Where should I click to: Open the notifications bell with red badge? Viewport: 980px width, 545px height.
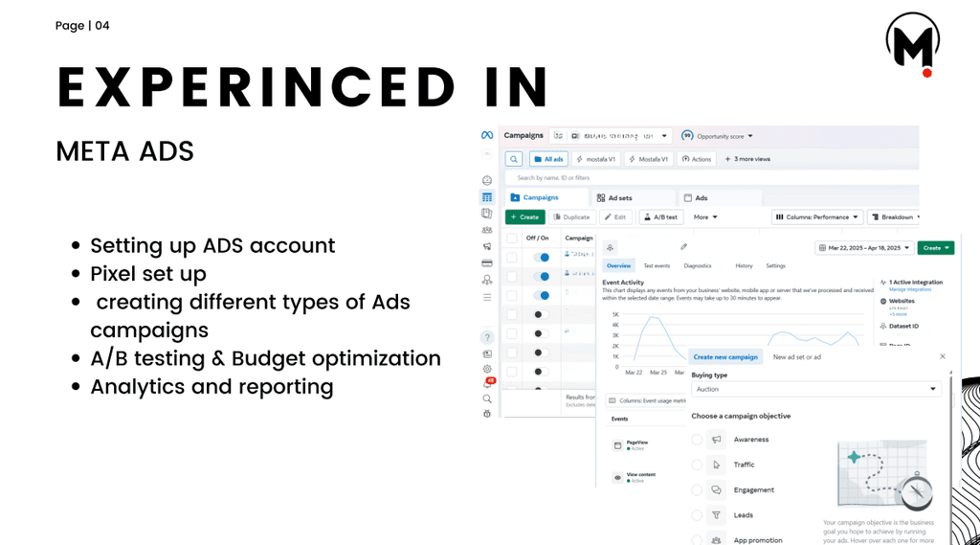[488, 383]
